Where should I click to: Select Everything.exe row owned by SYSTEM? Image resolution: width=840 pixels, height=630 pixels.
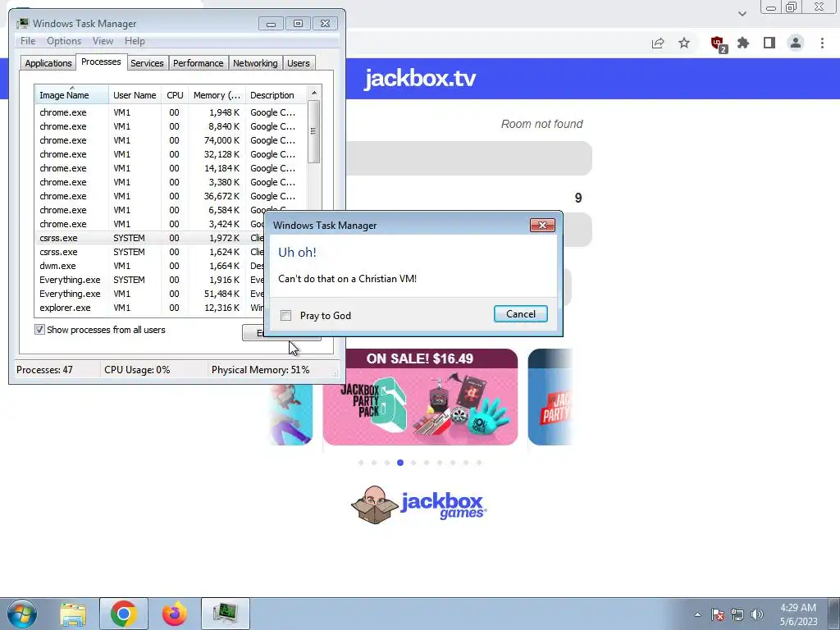(150, 280)
